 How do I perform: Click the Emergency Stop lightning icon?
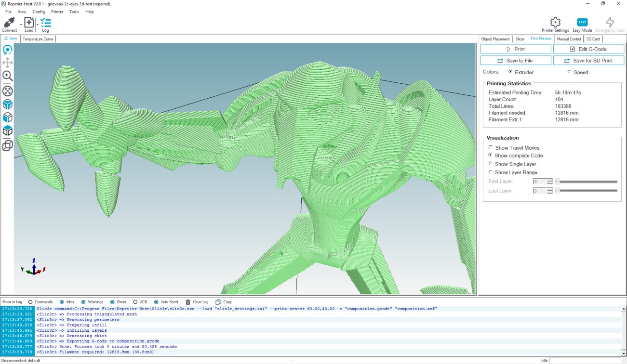(610, 22)
